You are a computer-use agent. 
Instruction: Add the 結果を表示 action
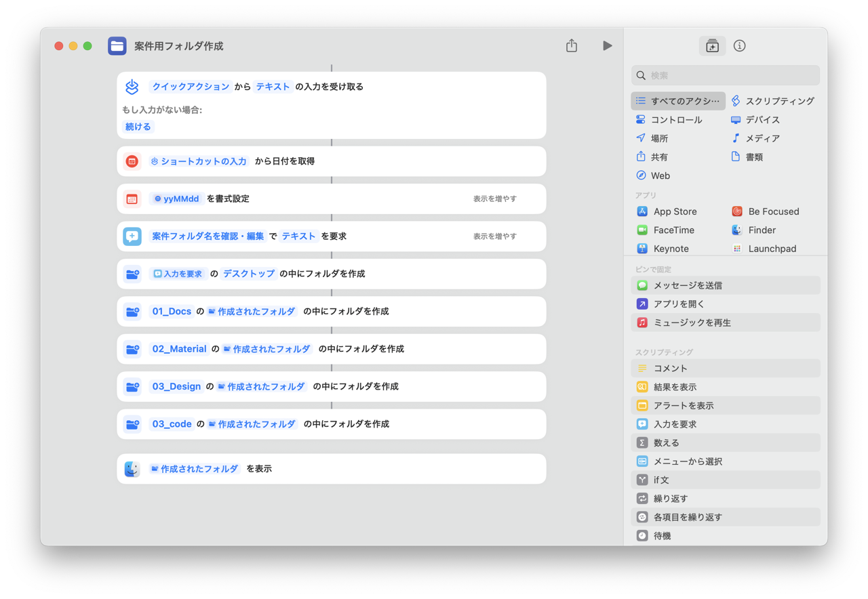[x=726, y=387]
